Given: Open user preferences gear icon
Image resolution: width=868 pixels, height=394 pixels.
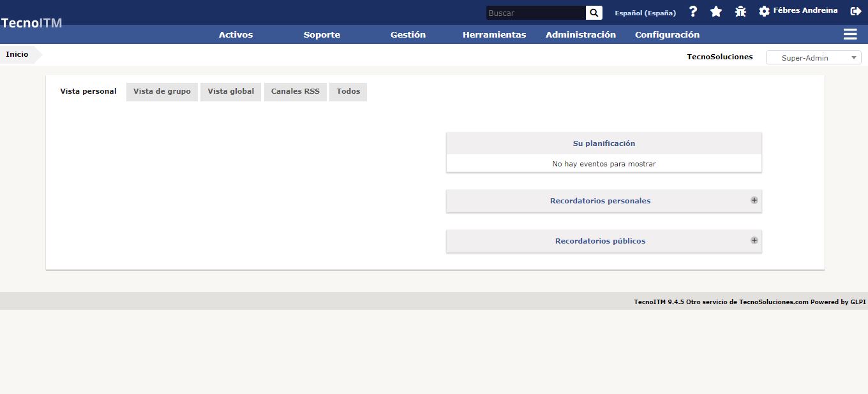Looking at the screenshot, I should [764, 11].
